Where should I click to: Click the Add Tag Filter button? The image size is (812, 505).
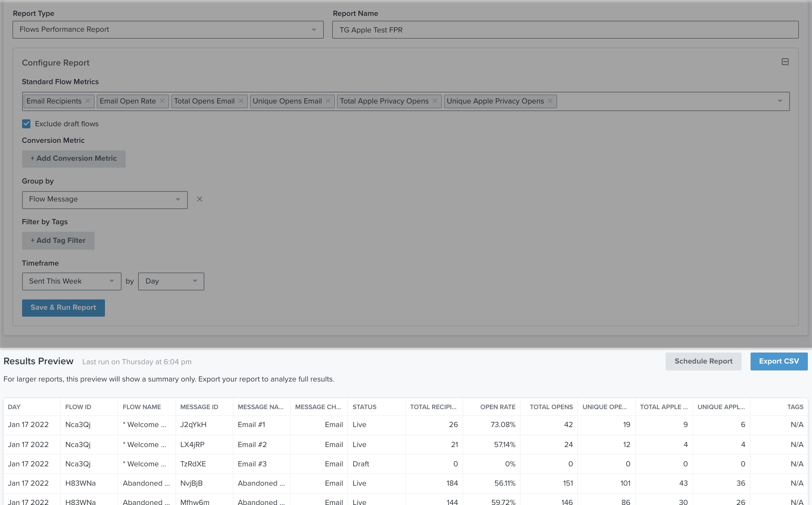pos(58,240)
